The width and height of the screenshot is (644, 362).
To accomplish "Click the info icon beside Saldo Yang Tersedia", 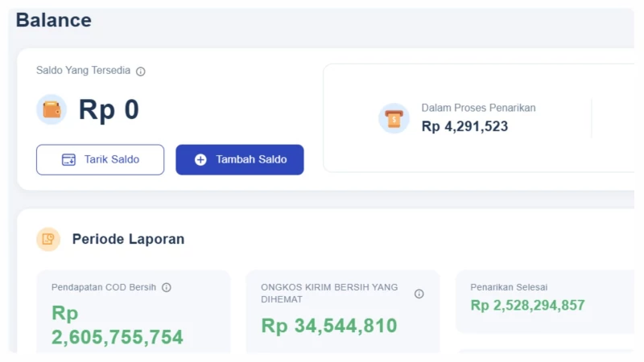I will tap(141, 72).
